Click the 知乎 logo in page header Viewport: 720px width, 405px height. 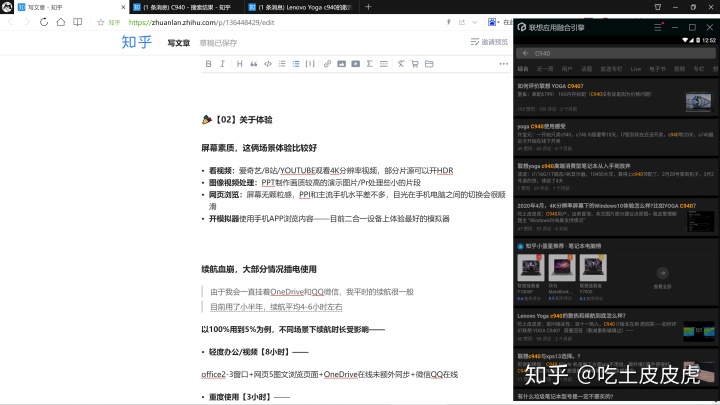(136, 42)
